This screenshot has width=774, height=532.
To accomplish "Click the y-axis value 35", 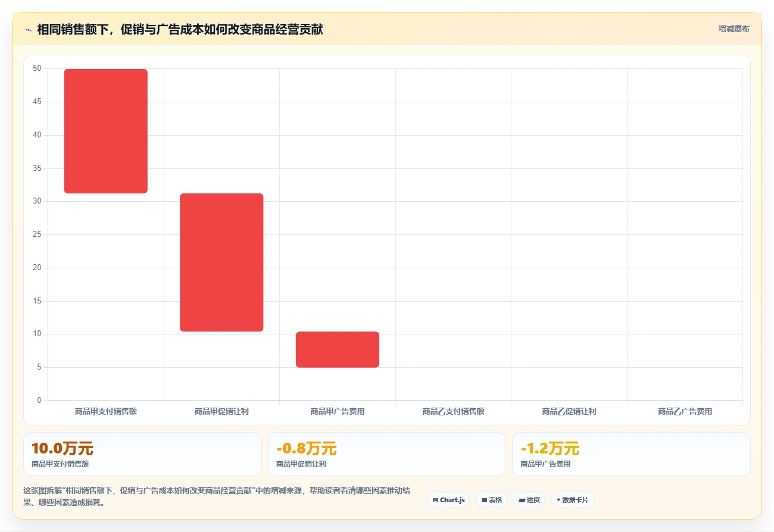I will click(x=37, y=168).
